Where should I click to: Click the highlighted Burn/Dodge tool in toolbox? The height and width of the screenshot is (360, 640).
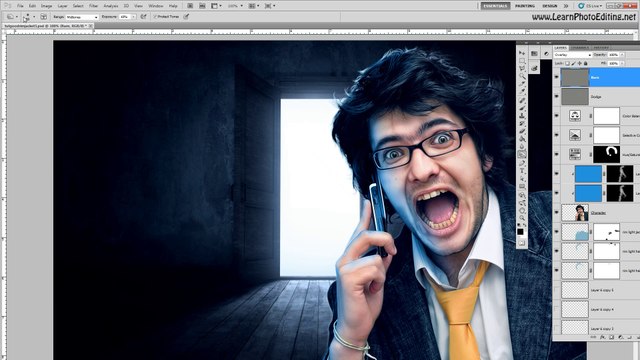click(x=522, y=155)
